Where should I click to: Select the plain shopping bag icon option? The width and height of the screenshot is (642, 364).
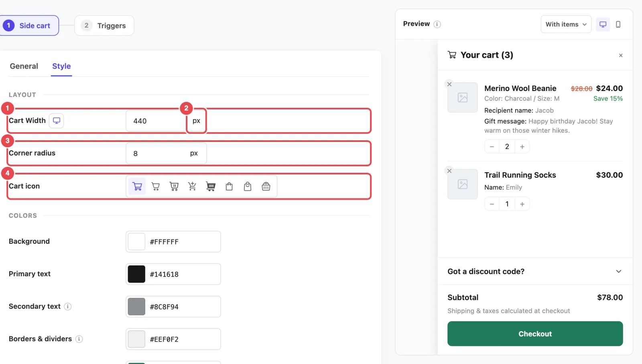[229, 186]
